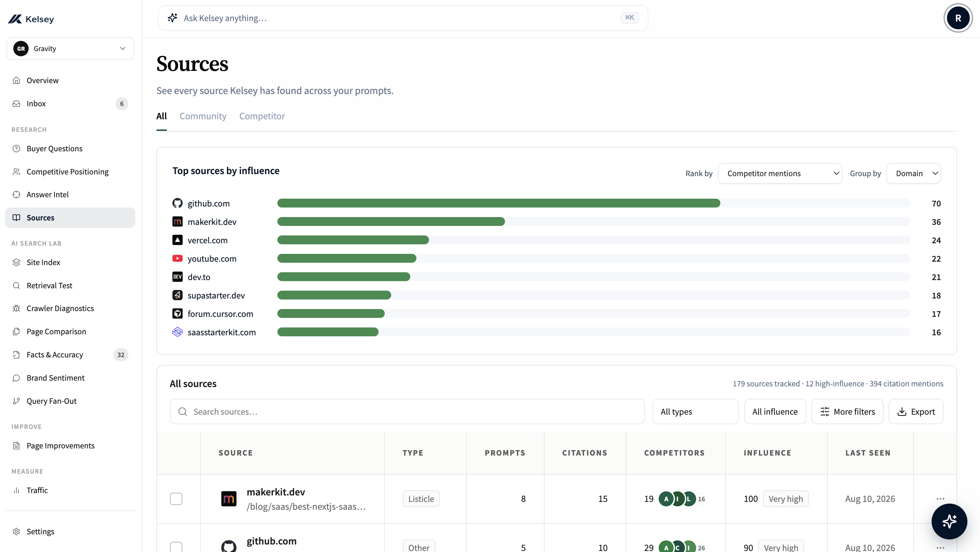
Task: Tick the github.com row checkbox
Action: (x=176, y=547)
